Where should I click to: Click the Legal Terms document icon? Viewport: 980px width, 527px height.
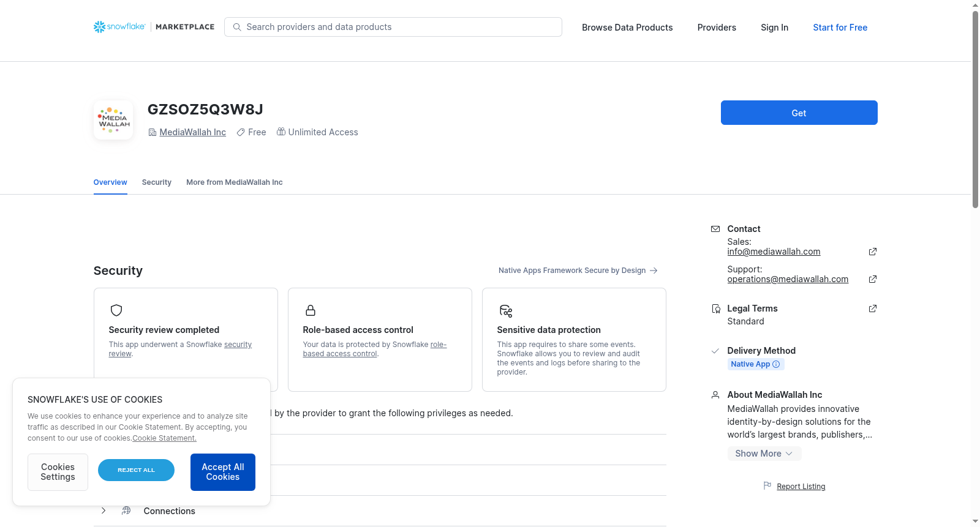[715, 308]
